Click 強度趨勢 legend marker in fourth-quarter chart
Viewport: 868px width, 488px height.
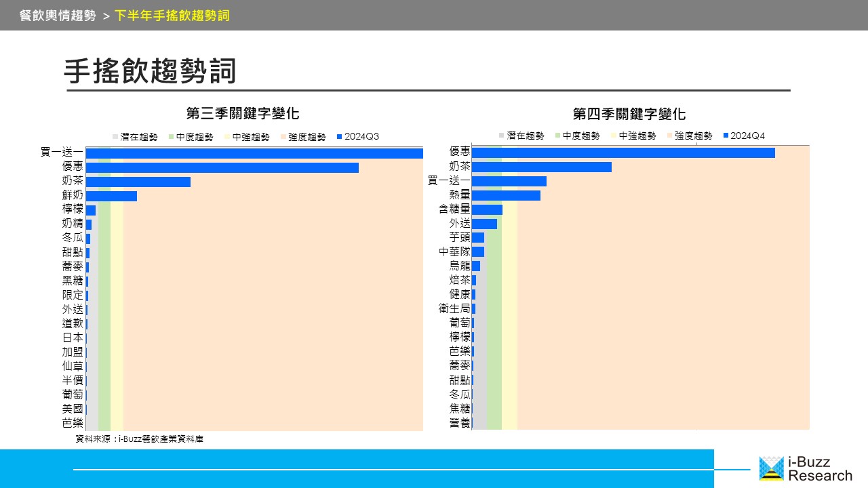pos(670,136)
